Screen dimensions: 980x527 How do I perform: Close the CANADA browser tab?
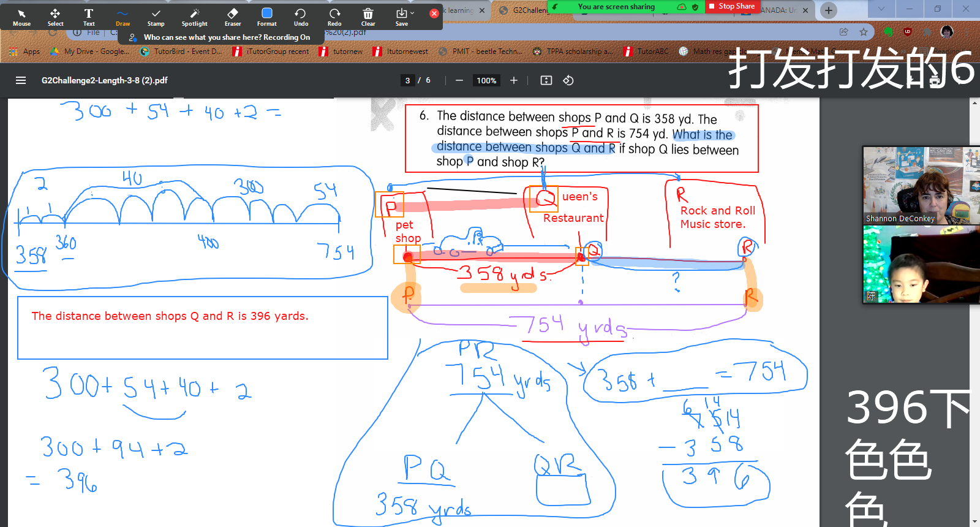pos(805,10)
